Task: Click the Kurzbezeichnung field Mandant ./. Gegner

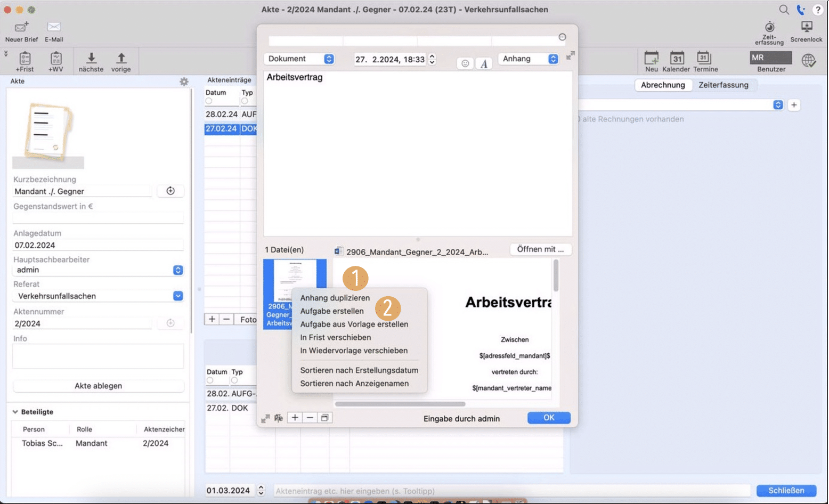Action: pyautogui.click(x=83, y=191)
